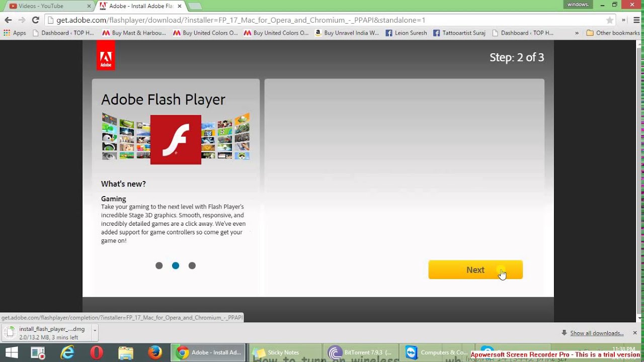The width and height of the screenshot is (644, 362).
Task: Expand the bookmarks overflow chevron
Action: click(x=577, y=33)
